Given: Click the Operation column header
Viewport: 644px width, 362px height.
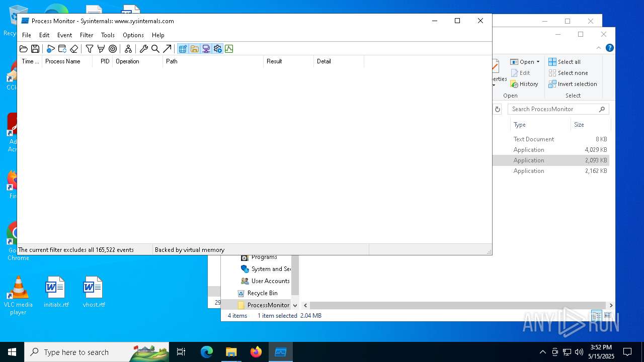Looking at the screenshot, I should [x=137, y=61].
